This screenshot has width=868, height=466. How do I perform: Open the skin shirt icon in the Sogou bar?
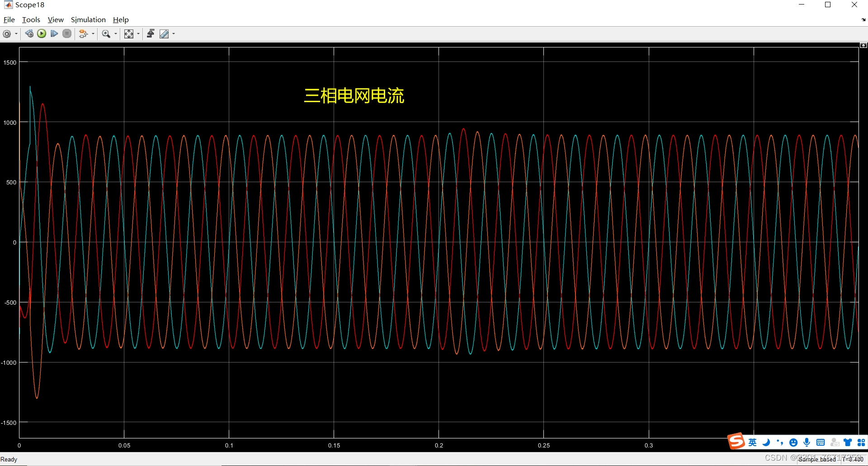click(x=848, y=442)
